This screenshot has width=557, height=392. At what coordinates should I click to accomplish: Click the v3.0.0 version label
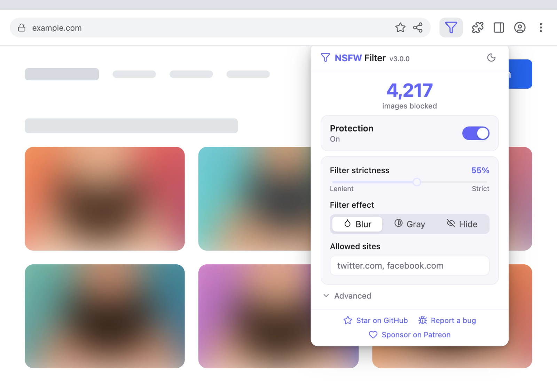point(399,59)
